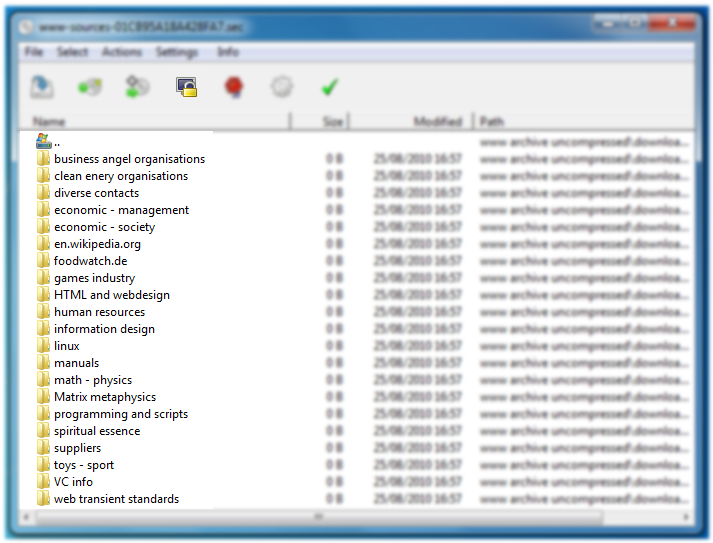Click the lock screen toolbar icon
The image size is (713, 543).
point(186,87)
